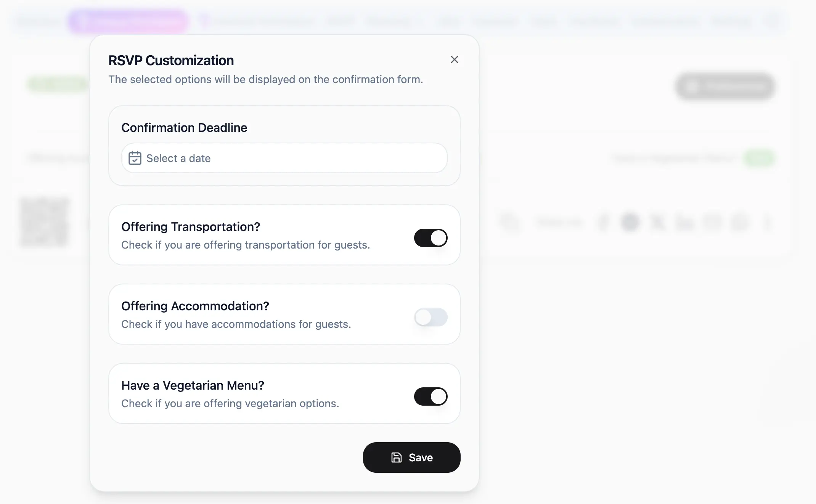
Task: Click the transportation for guests description
Action: click(246, 245)
